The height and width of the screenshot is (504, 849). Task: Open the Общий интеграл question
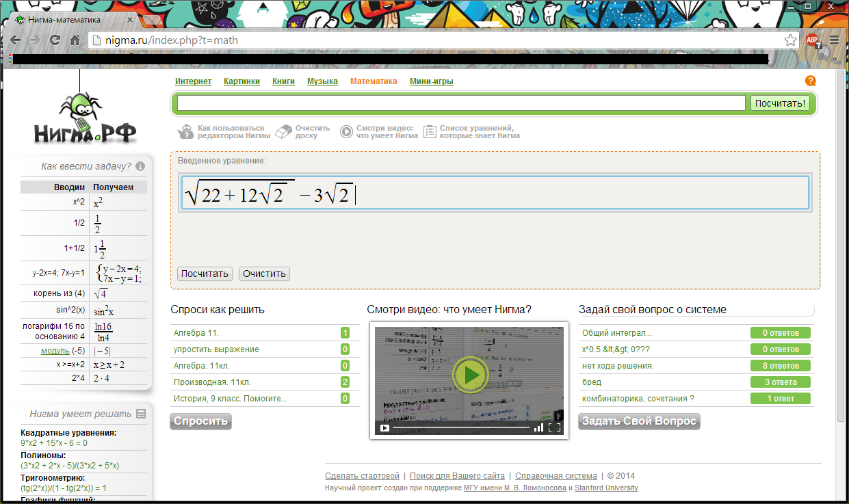point(616,333)
